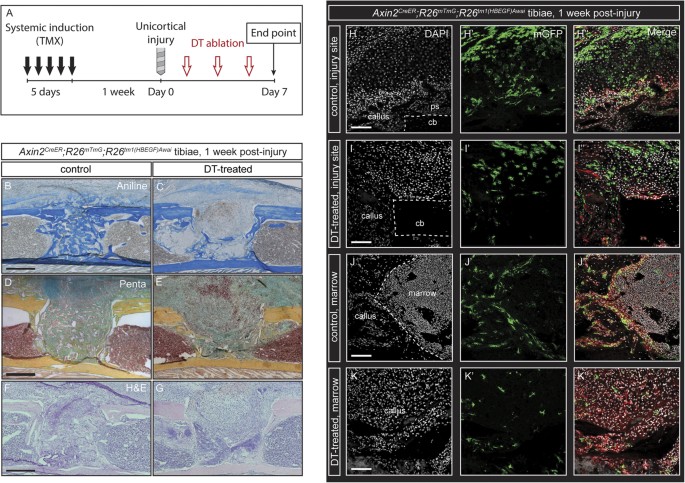Image resolution: width=685 pixels, height=483 pixels.
Task: Click the middle red hollow DT ablation arrow
Action: (x=218, y=66)
